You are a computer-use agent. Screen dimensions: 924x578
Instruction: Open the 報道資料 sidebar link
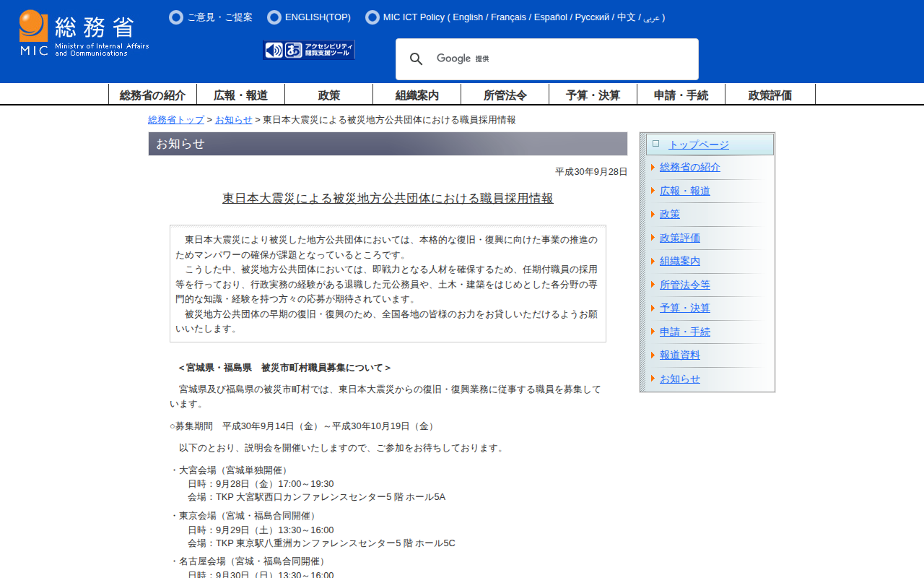[x=679, y=355]
